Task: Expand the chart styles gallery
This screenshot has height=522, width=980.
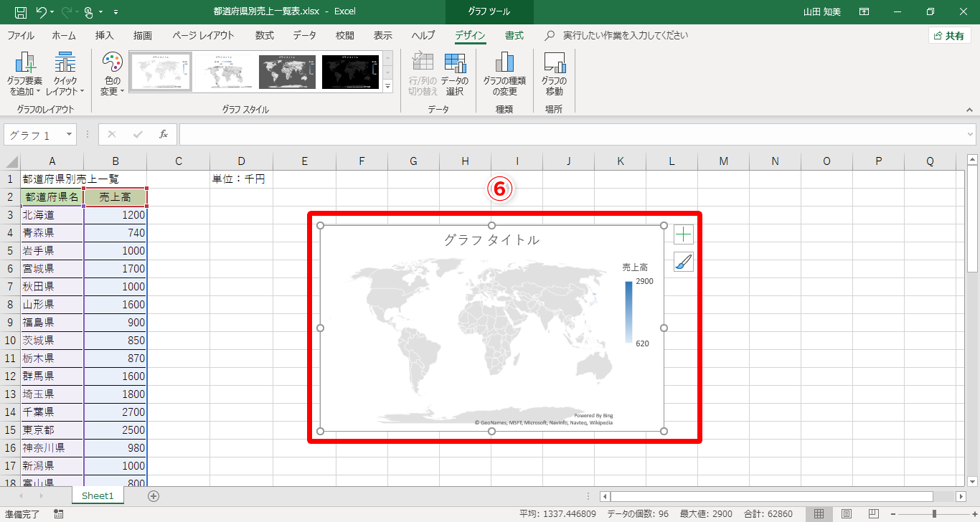Action: 388,86
